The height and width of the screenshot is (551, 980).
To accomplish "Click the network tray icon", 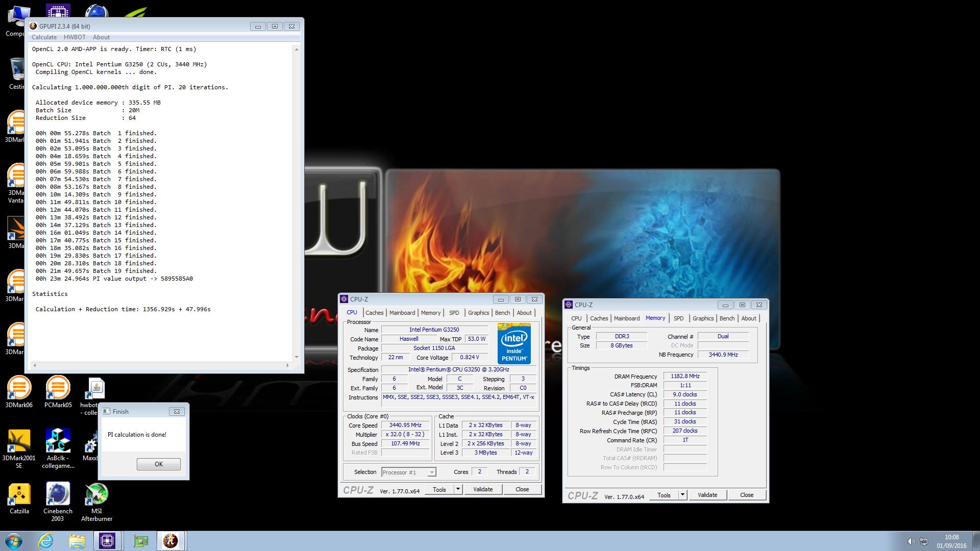I will (924, 541).
